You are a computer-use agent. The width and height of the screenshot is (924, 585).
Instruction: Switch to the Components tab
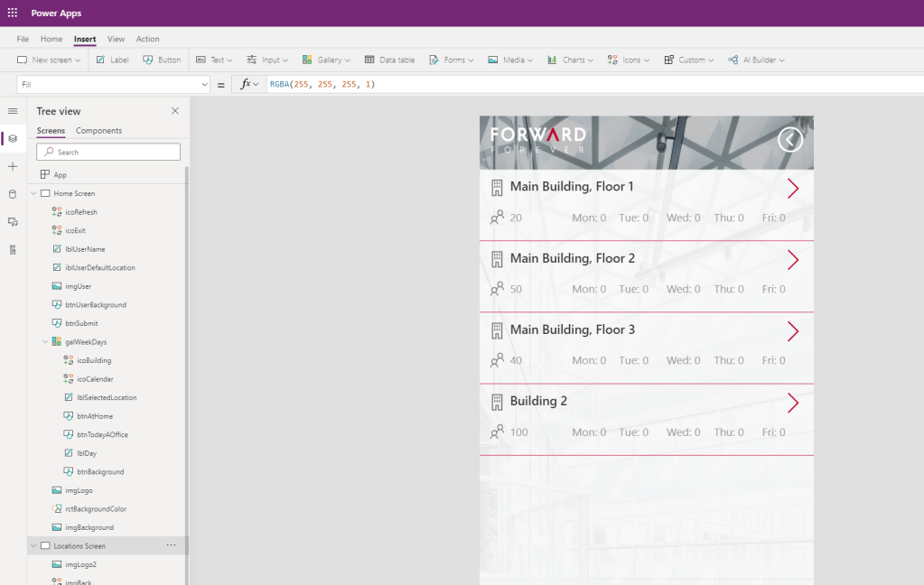point(98,131)
